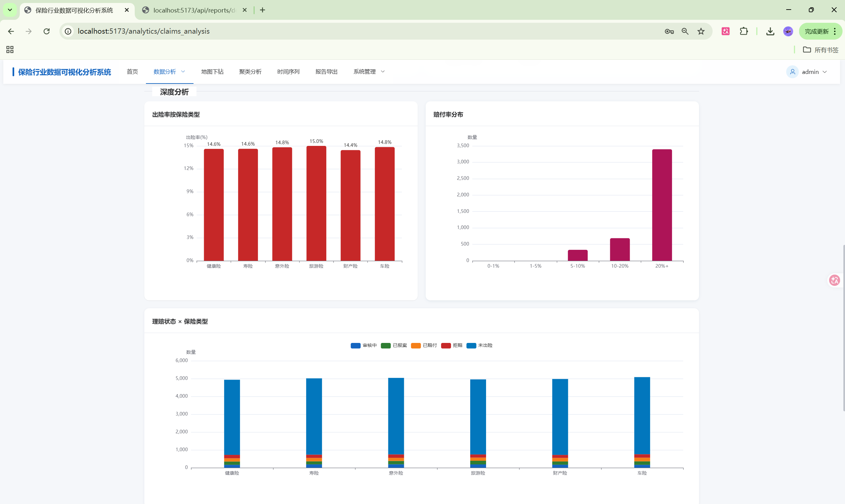Click the zoom magnifier icon in address bar

pos(685,31)
